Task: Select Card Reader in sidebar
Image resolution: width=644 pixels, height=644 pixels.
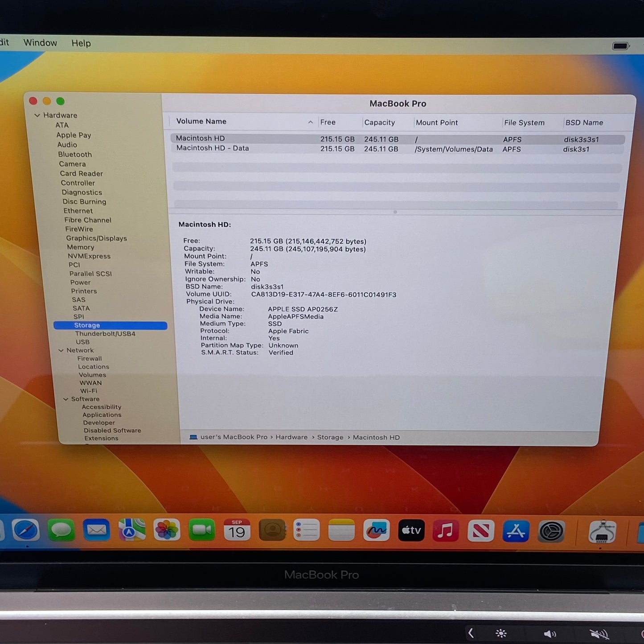Action: (x=82, y=173)
